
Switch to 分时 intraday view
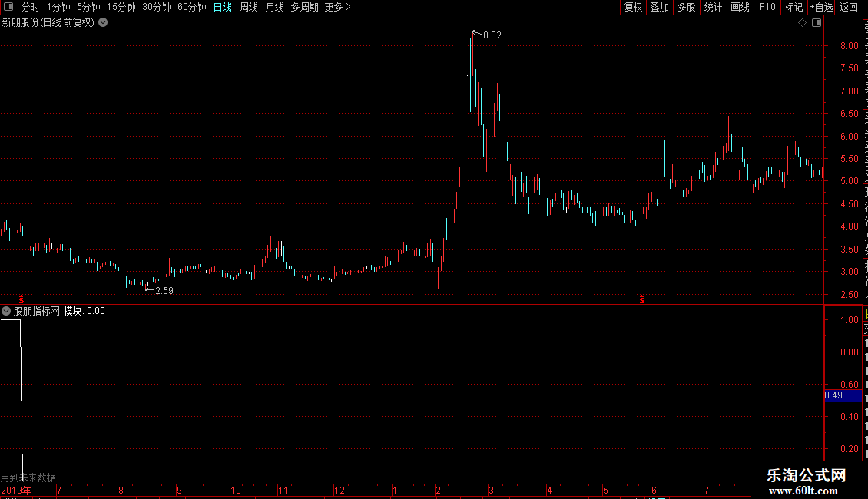click(31, 7)
